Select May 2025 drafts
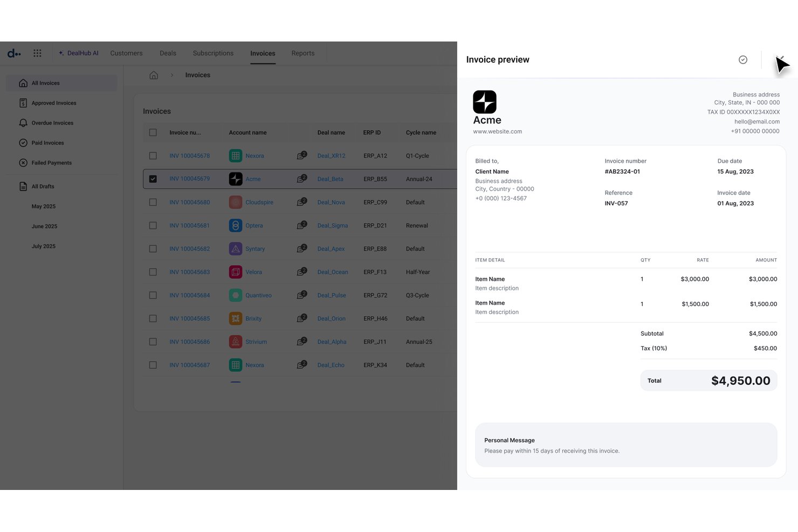798x532 pixels. coord(44,206)
